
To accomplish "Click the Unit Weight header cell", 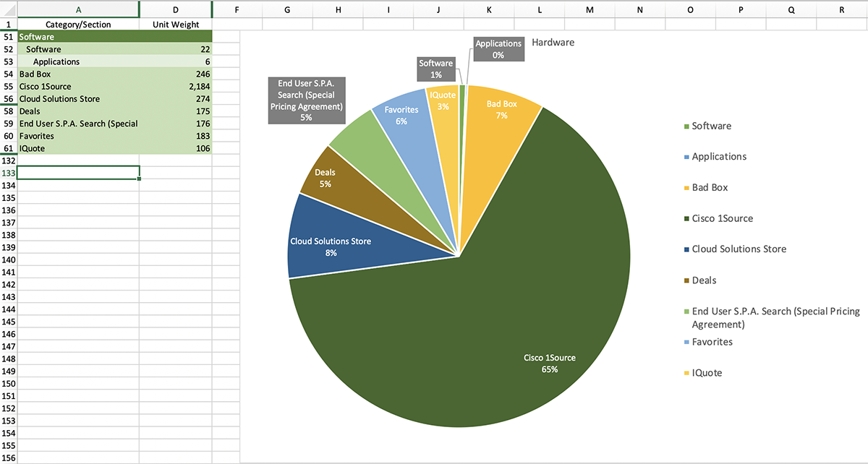I will click(x=176, y=25).
